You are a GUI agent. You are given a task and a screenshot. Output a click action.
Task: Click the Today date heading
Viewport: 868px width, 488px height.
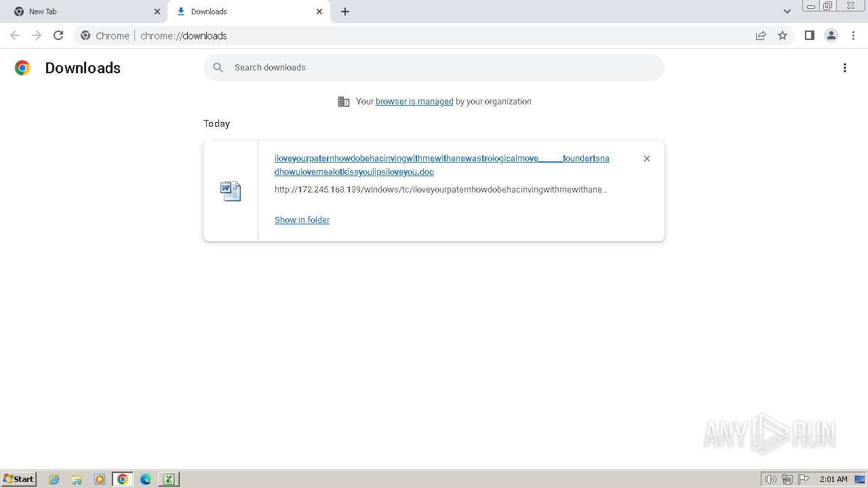(x=217, y=123)
